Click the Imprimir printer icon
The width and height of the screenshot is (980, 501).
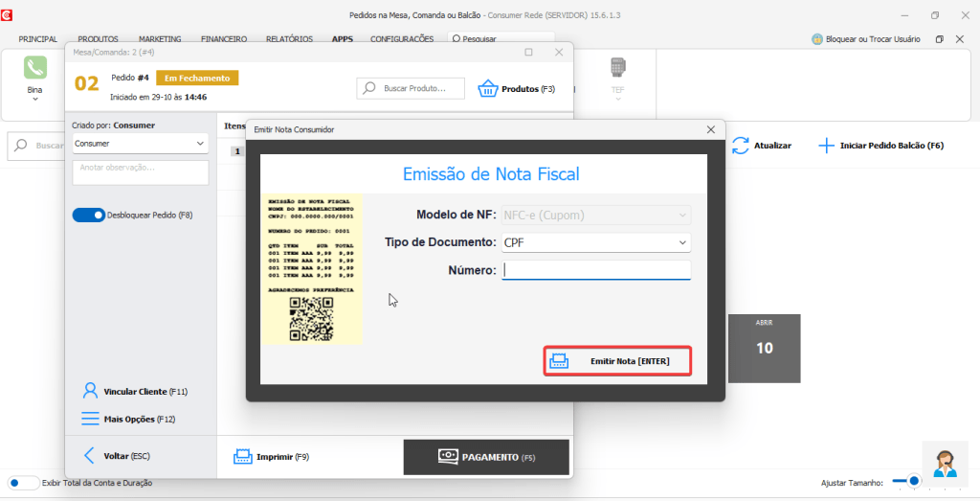click(x=243, y=457)
